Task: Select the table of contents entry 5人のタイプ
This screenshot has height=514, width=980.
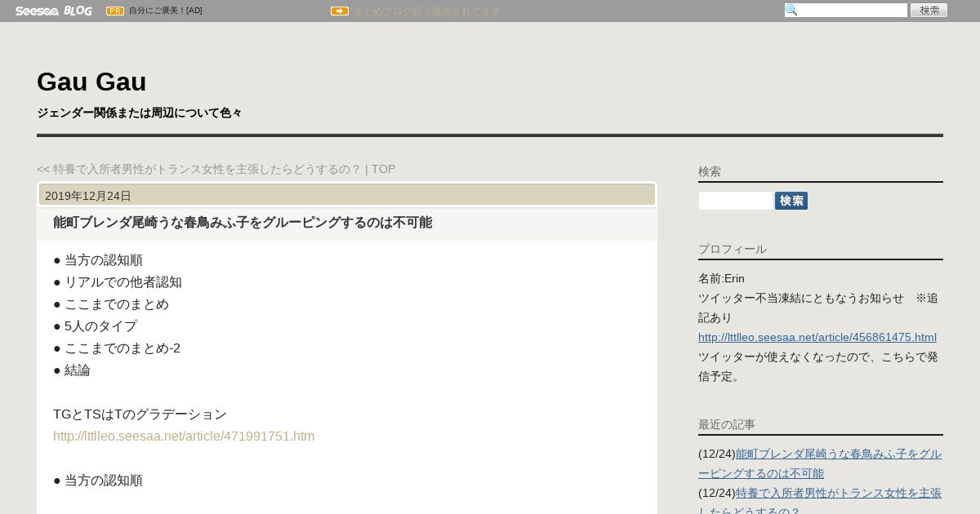Action: (x=100, y=326)
